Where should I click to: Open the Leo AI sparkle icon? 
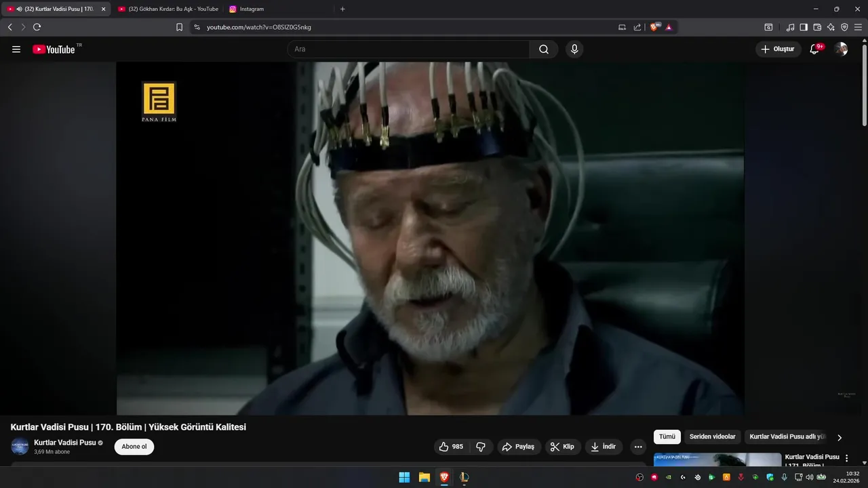tap(831, 27)
